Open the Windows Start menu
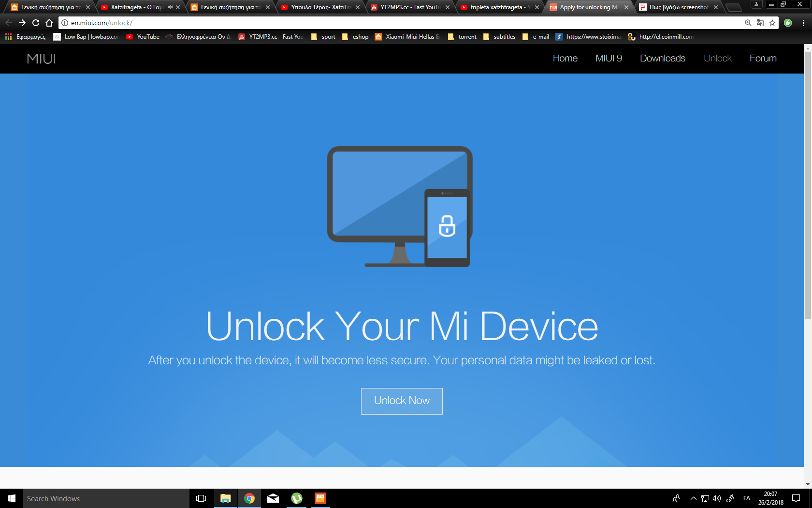 pos(12,498)
